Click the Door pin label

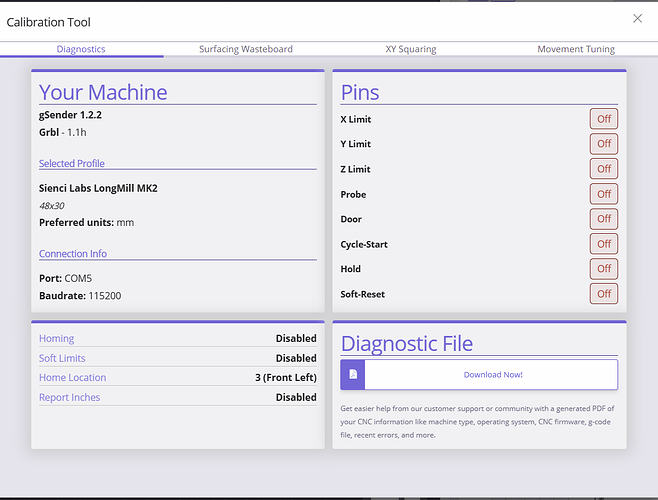click(351, 219)
